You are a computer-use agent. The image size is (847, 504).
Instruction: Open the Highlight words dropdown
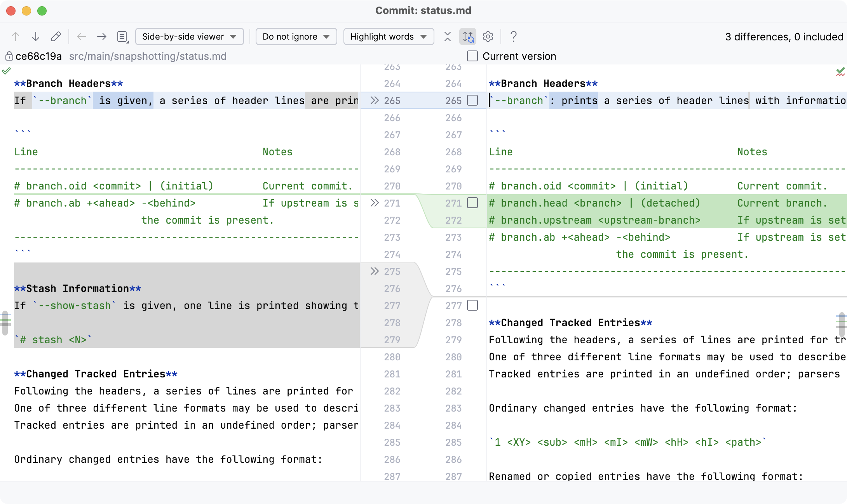click(389, 36)
